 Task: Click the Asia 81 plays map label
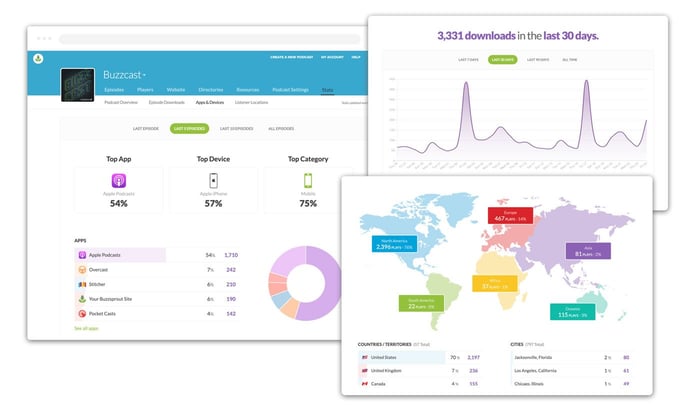tap(588, 251)
